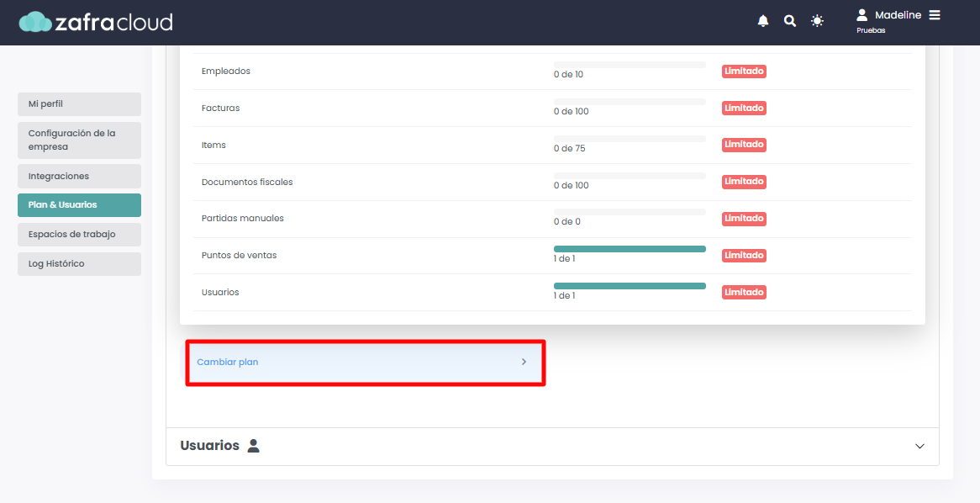This screenshot has width=980, height=503.
Task: Click Limitado badge for Items
Action: (x=744, y=145)
